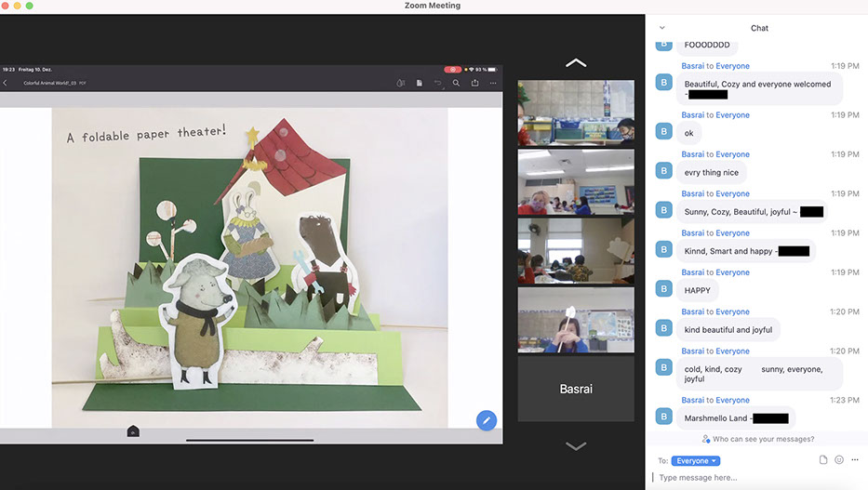Click the person-shield icon beside privacy notice
Screen dimensions: 868x490
[x=706, y=439]
